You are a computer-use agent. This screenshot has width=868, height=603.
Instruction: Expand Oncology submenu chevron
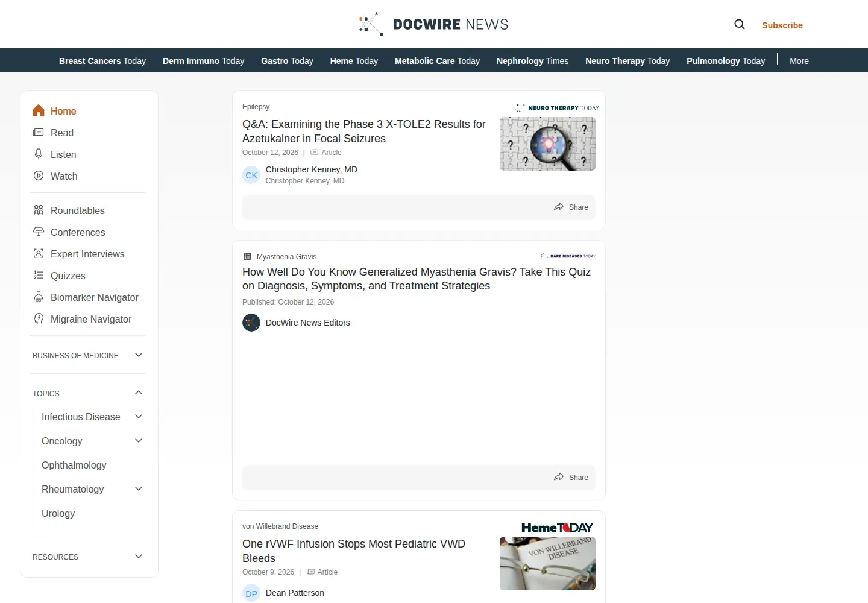(x=139, y=441)
